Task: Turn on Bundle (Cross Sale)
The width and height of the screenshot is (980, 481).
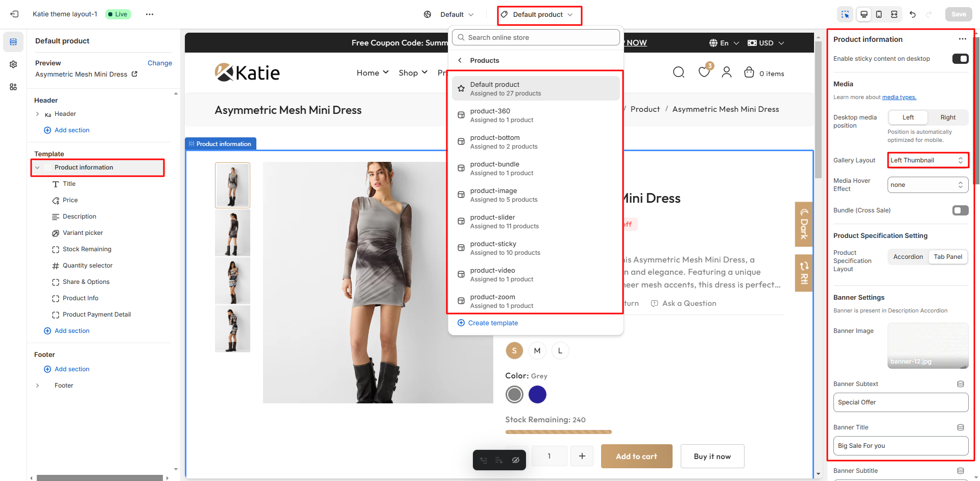Action: (960, 210)
